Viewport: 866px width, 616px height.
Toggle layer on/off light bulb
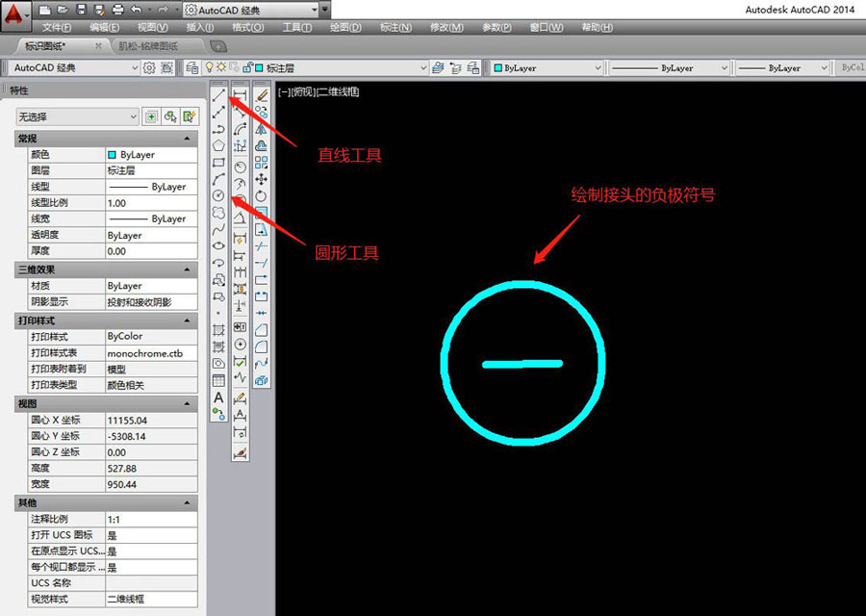point(210,68)
